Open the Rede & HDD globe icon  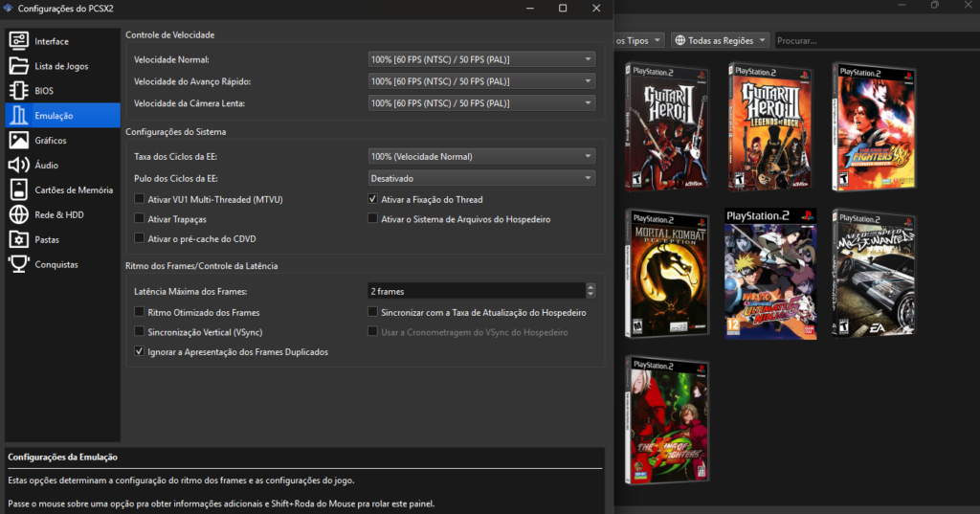19,214
